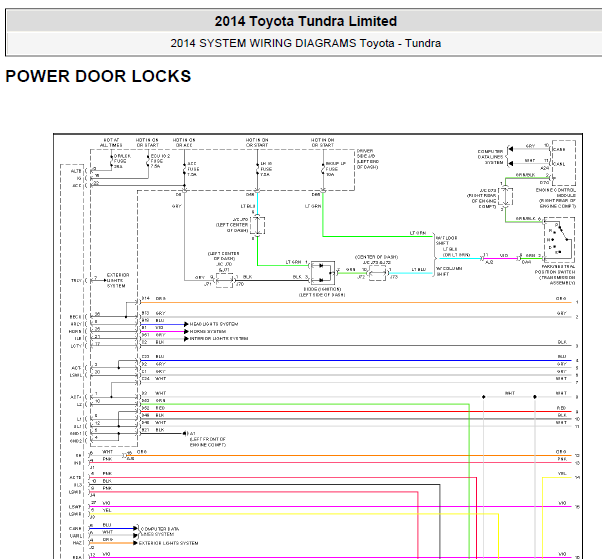Click the long red RED wire
602x559 pixels.
click(356, 412)
